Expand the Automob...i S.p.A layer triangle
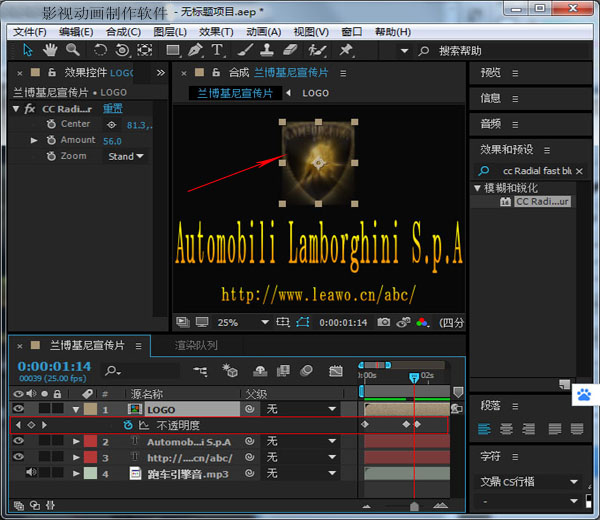Screen dimensions: 600x520 [x=76, y=442]
